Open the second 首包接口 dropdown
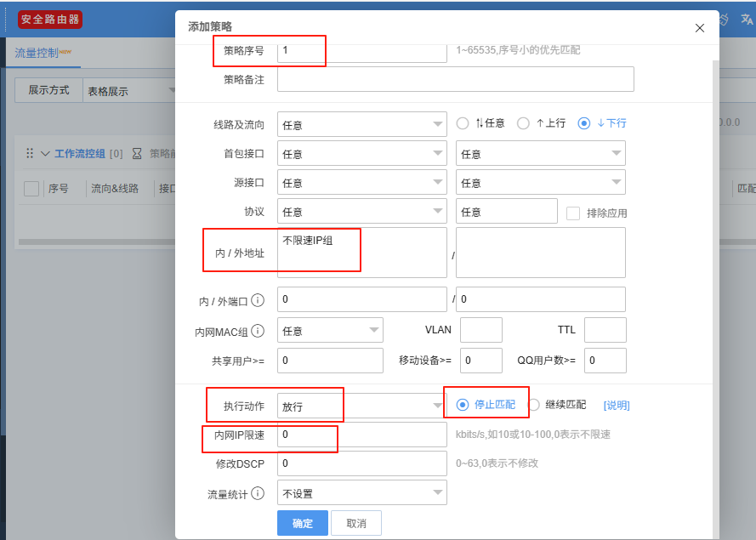The height and width of the screenshot is (540, 756). coord(541,153)
